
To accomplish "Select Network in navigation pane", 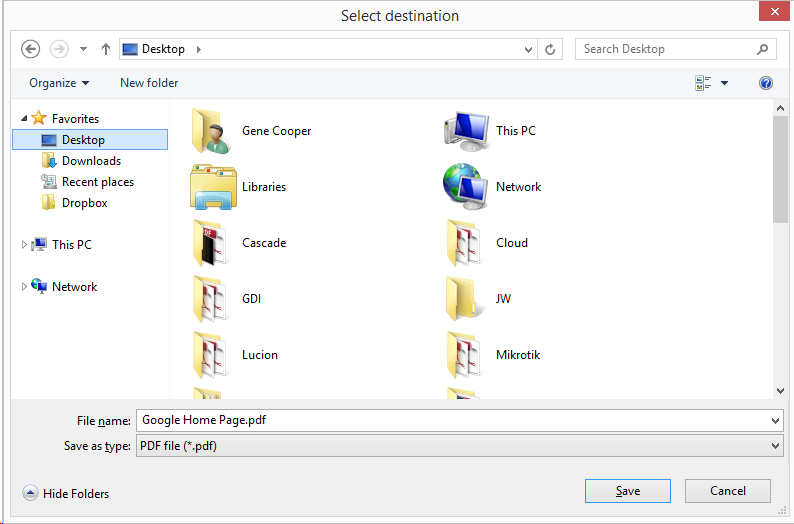I will coord(74,287).
